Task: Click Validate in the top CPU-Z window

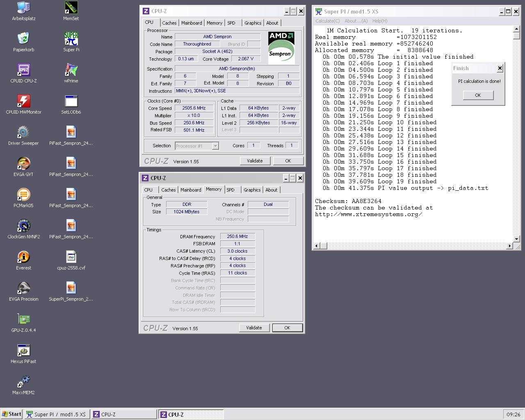Action: point(255,161)
